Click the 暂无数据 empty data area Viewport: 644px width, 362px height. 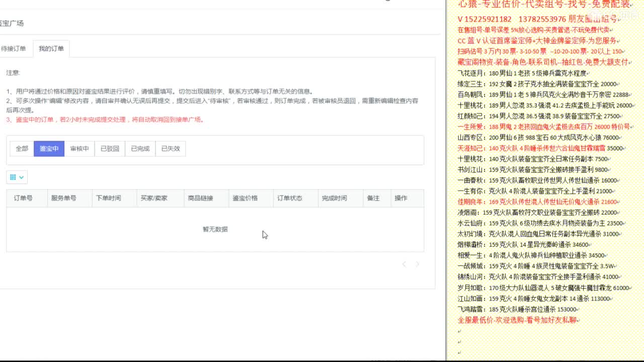pyautogui.click(x=216, y=229)
